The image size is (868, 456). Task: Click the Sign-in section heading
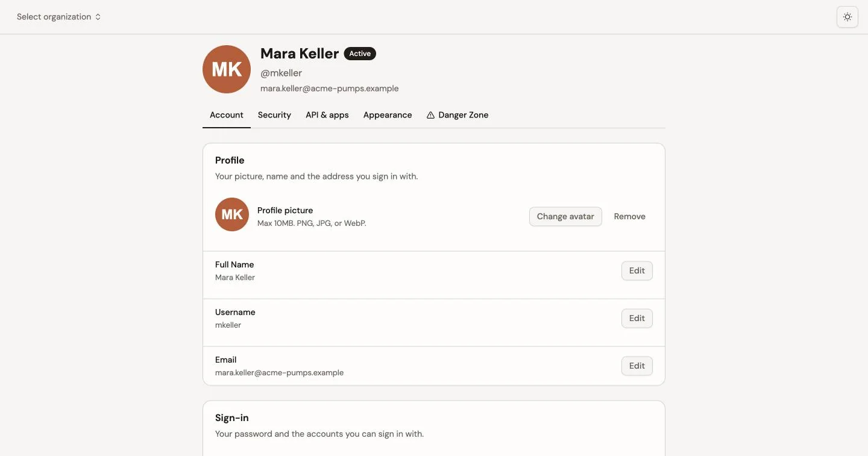coord(232,418)
